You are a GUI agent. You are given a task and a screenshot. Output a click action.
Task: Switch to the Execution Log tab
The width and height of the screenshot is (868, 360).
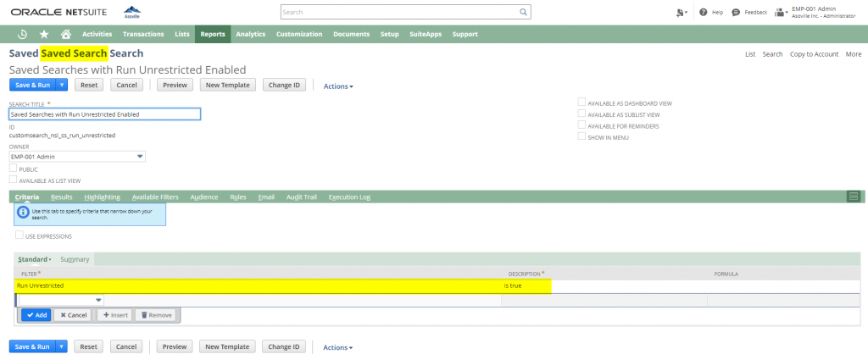click(x=349, y=197)
